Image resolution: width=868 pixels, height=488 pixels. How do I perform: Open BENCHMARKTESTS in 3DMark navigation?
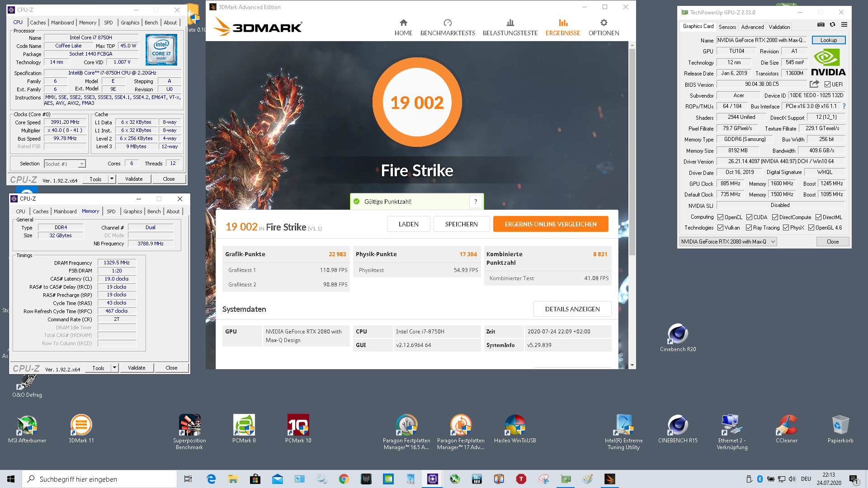[448, 28]
